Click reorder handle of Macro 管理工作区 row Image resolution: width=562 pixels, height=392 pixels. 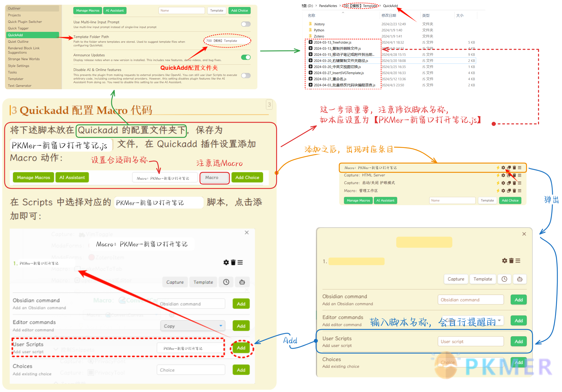pyautogui.click(x=520, y=190)
